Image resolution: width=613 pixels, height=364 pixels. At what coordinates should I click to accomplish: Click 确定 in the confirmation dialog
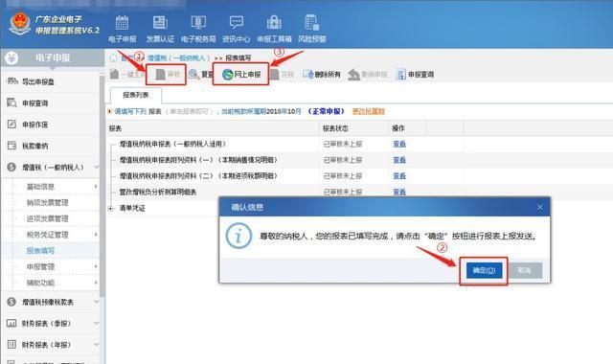click(x=484, y=270)
